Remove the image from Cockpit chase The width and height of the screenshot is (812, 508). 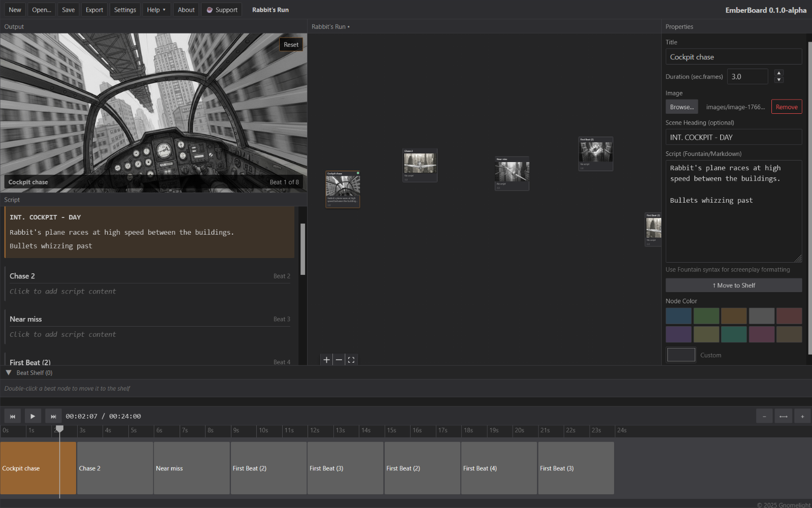click(786, 107)
